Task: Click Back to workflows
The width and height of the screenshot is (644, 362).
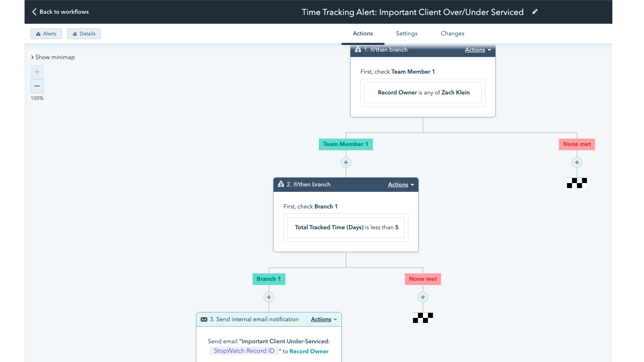Action: point(64,12)
